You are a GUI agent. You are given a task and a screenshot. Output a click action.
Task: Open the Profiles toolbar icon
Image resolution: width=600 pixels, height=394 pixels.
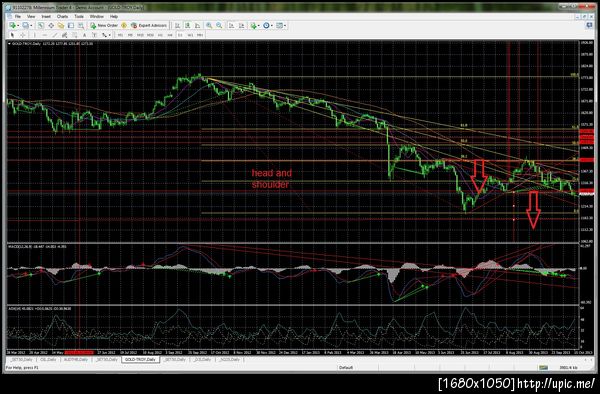(x=25, y=25)
